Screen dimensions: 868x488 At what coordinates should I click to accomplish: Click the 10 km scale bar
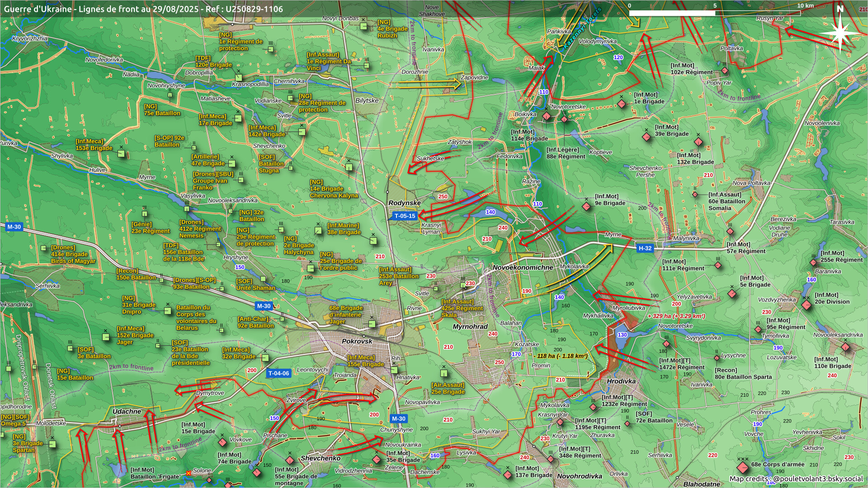(714, 13)
